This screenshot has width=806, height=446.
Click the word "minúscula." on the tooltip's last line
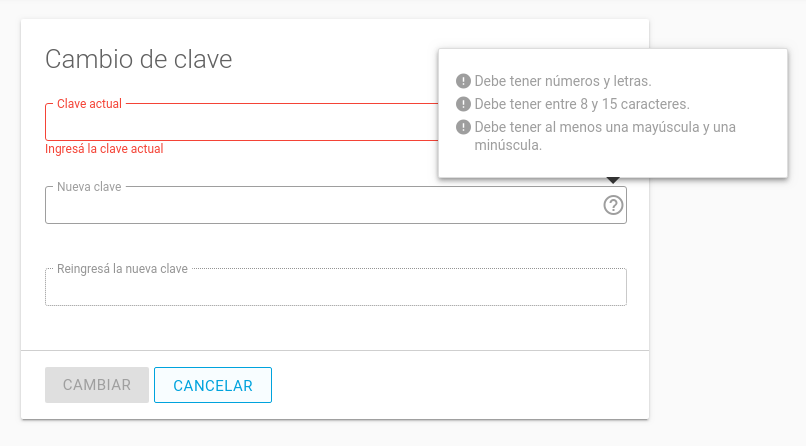pyautogui.click(x=508, y=145)
